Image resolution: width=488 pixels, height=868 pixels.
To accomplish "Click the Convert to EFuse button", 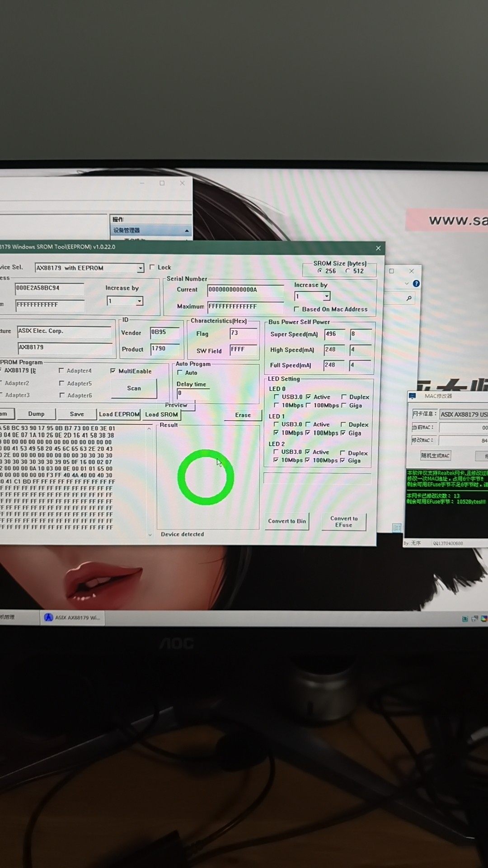I will click(344, 521).
